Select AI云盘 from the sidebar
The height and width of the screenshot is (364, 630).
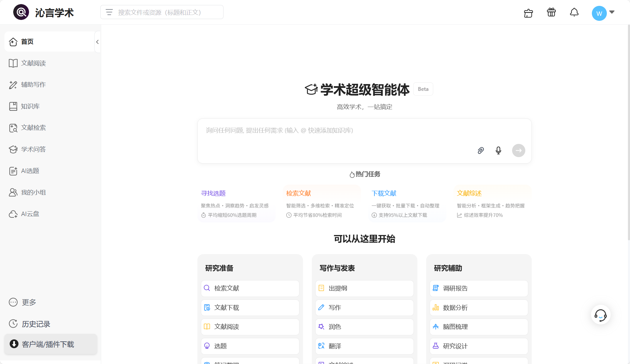click(x=30, y=214)
